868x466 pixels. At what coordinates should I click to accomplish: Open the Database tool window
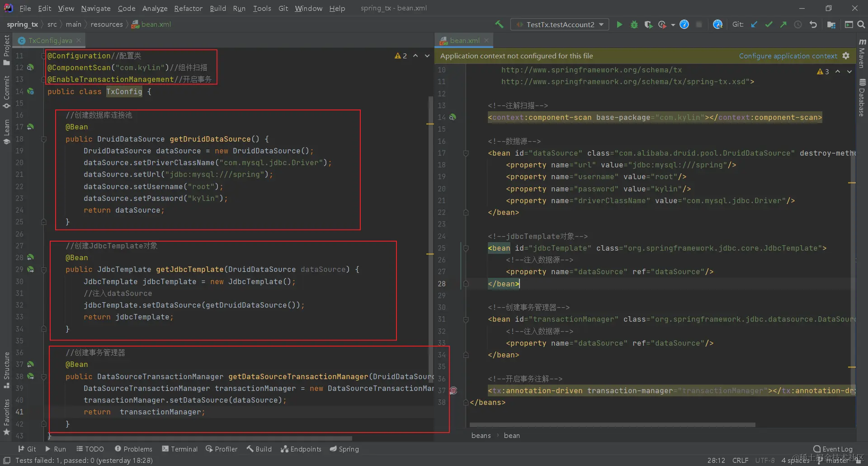(862, 97)
